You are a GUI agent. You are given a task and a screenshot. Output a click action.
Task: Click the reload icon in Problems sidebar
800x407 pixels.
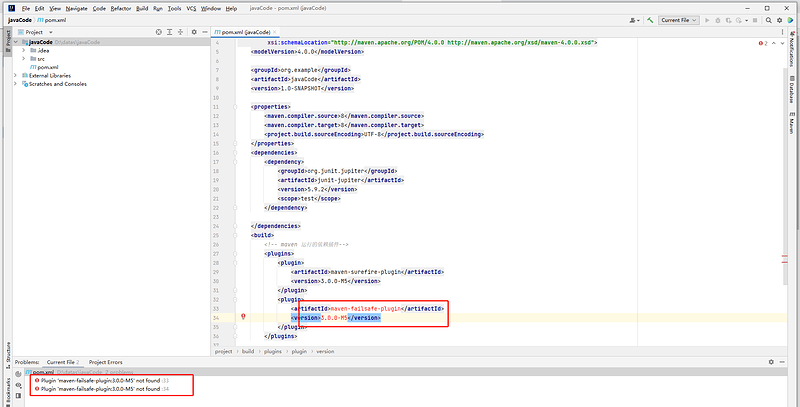[18, 374]
